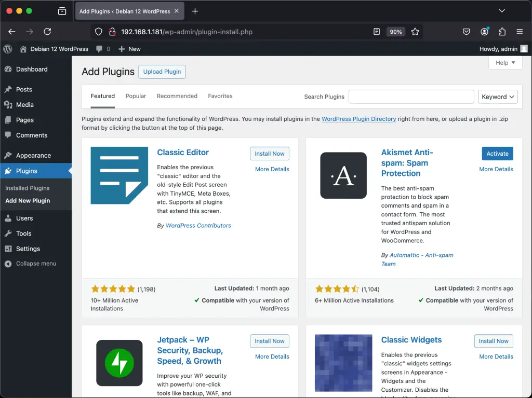Open the Keyword search filter dropdown

pos(497,97)
